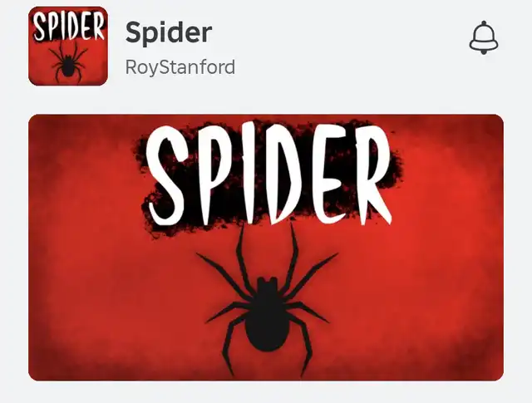The width and height of the screenshot is (532, 403).
Task: Open the small Spider game icon
Action: pos(68,46)
